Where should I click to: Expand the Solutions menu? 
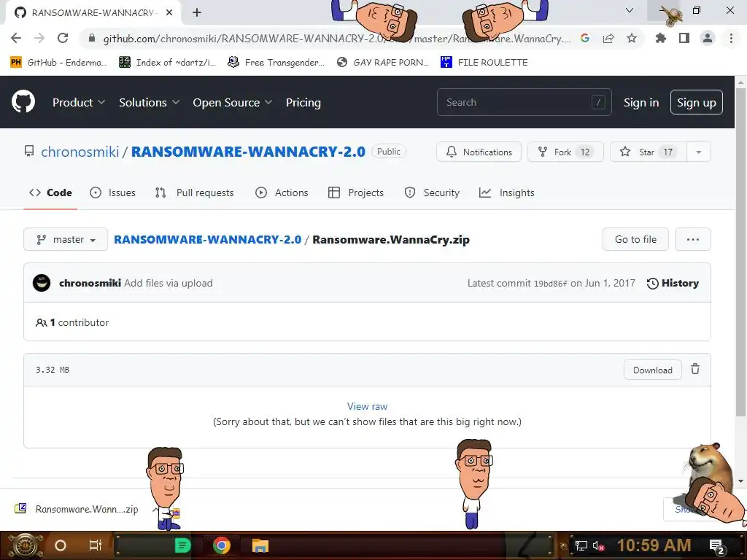149,102
